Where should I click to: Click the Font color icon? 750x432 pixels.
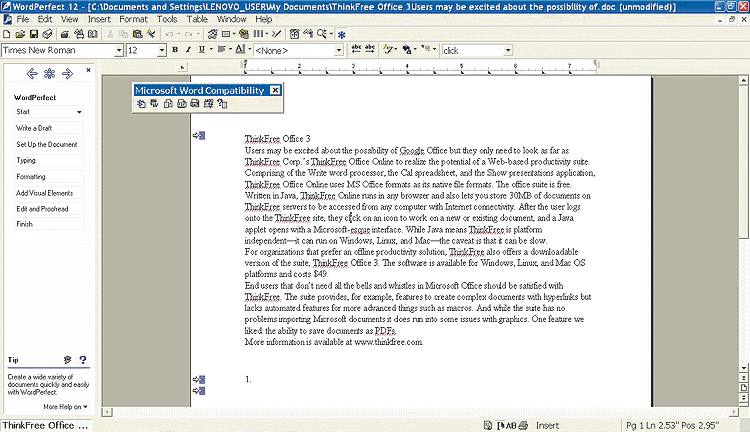241,49
